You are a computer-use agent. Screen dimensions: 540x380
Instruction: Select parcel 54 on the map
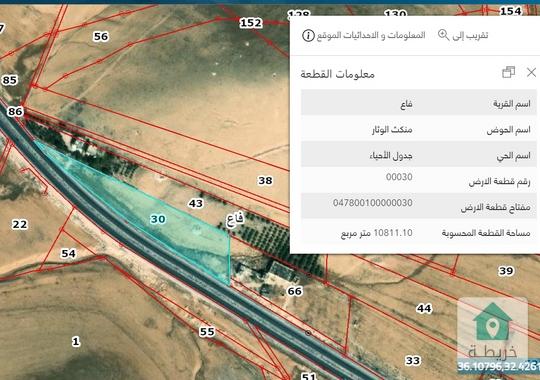point(68,254)
